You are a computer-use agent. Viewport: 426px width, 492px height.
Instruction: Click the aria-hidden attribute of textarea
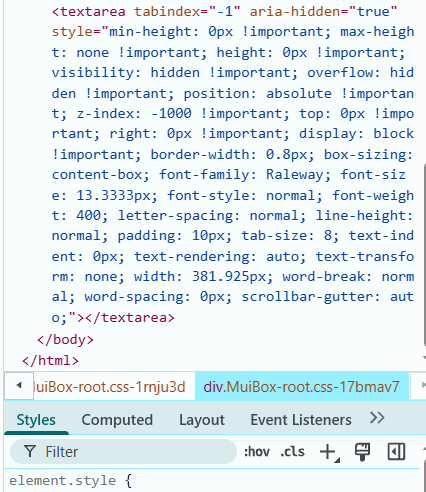[x=323, y=12]
